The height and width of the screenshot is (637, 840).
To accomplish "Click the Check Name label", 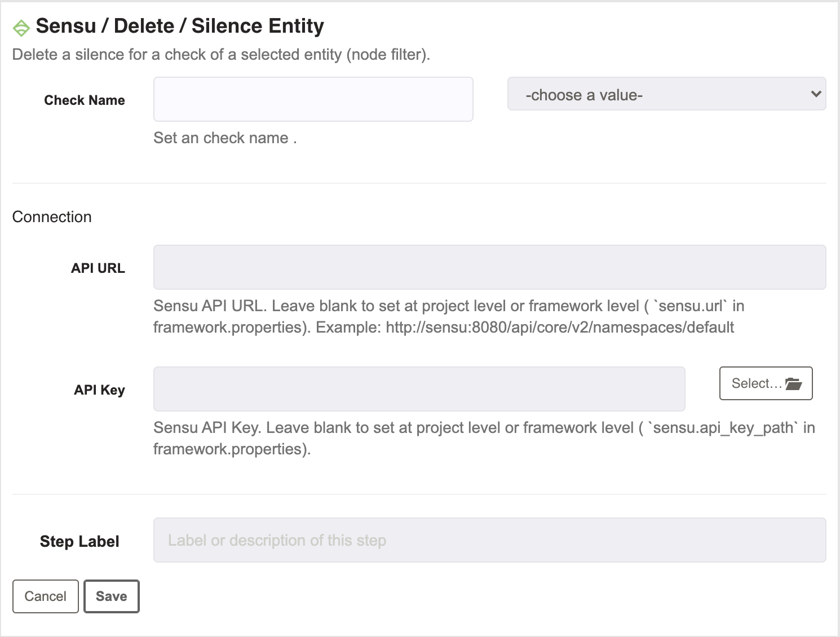I will tap(85, 100).
